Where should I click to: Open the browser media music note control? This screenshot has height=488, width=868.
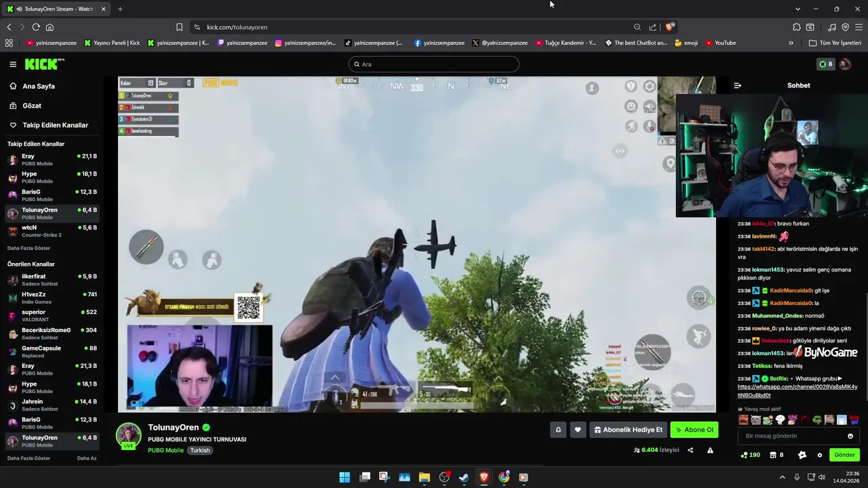[831, 27]
